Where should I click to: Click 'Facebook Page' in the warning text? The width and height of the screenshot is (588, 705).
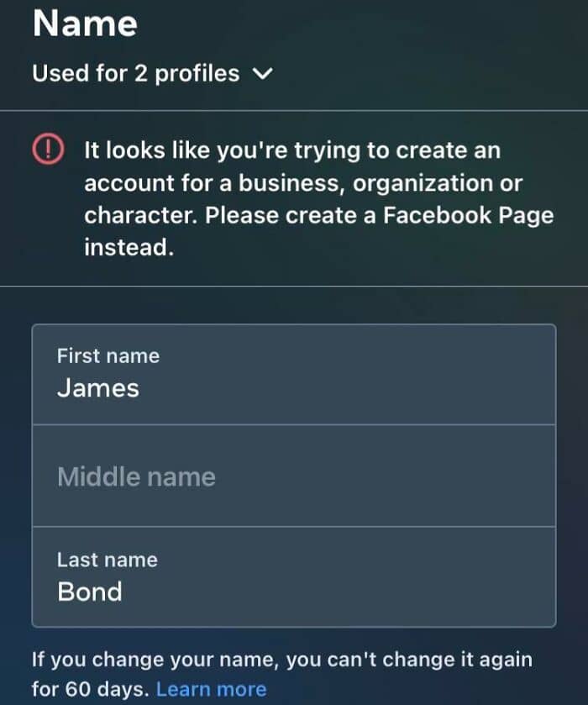[x=469, y=215]
